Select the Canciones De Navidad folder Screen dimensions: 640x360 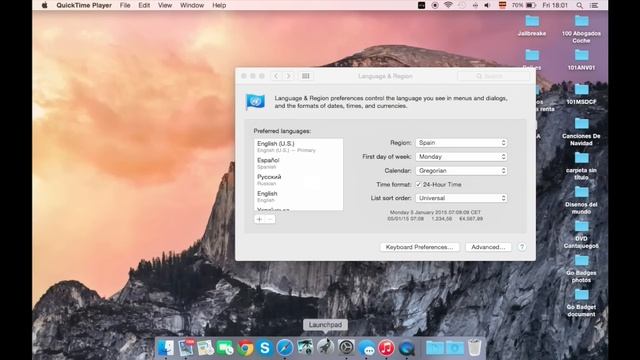(x=581, y=131)
